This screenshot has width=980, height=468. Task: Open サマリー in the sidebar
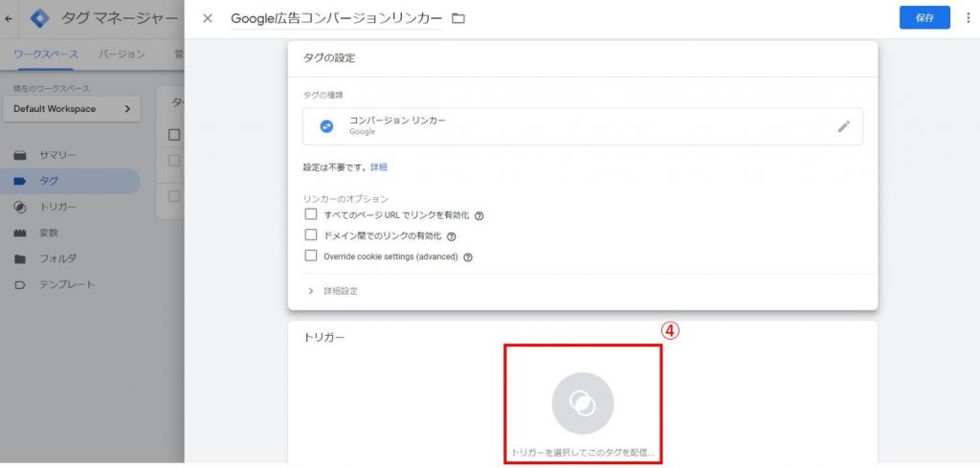pos(70,155)
